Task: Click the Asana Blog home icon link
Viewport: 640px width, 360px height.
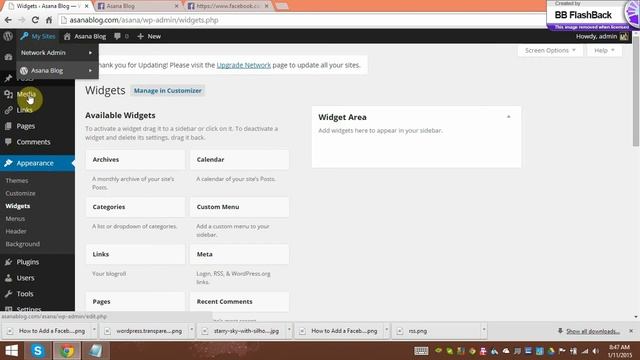Action: click(85, 36)
